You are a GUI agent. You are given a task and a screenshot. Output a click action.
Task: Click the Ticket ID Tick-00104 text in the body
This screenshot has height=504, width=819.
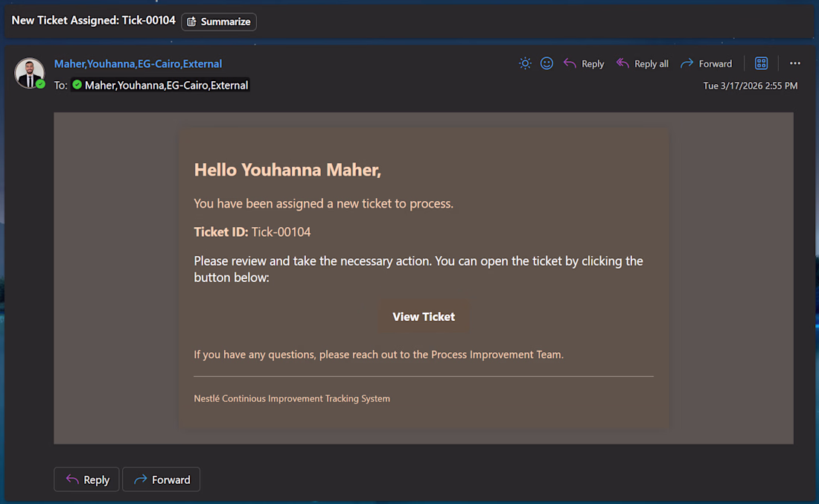[x=281, y=232]
